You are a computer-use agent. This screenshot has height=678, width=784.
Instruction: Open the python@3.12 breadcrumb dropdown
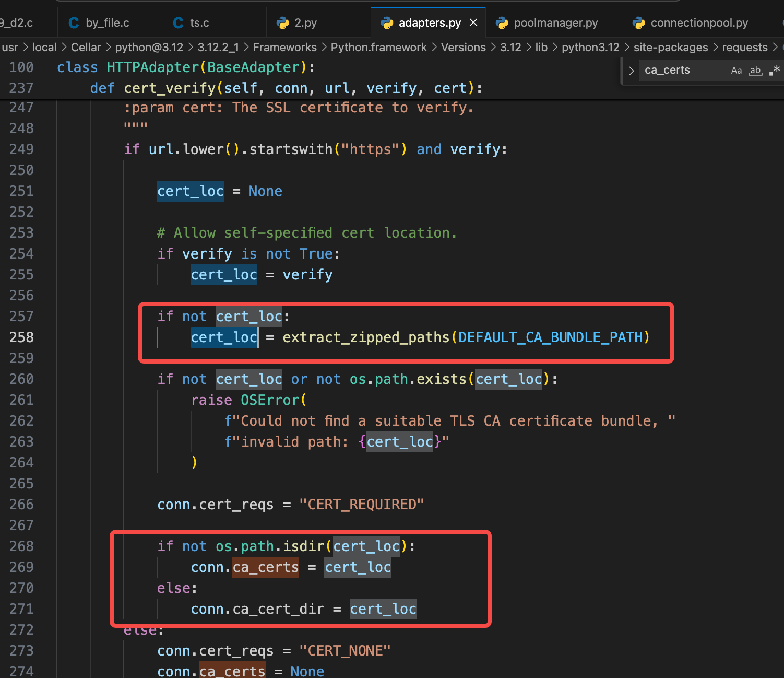point(149,47)
